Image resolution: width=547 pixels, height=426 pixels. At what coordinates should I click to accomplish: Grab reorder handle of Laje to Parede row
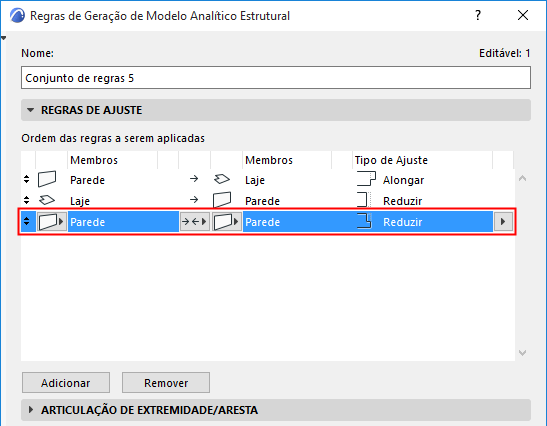[27, 200]
